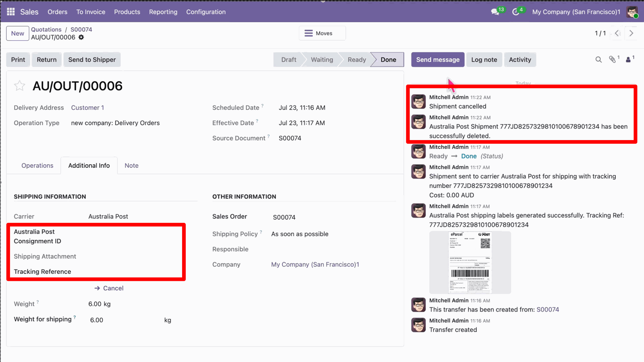644x362 pixels.
Task: Click the gear icon beside AU/OUT/00006
Action: (x=81, y=37)
